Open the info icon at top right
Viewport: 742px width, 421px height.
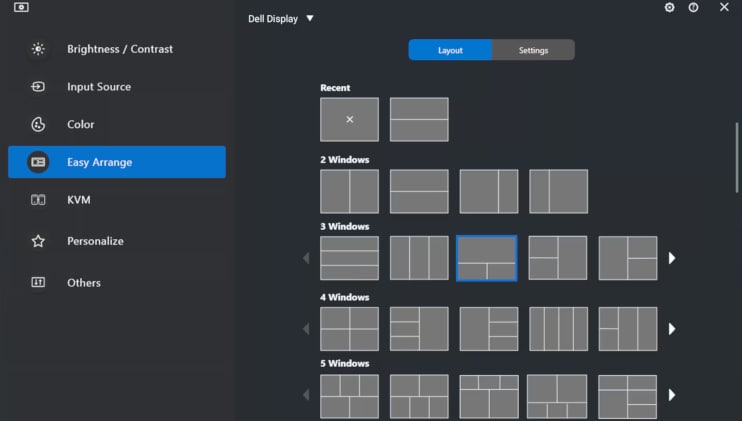(693, 7)
